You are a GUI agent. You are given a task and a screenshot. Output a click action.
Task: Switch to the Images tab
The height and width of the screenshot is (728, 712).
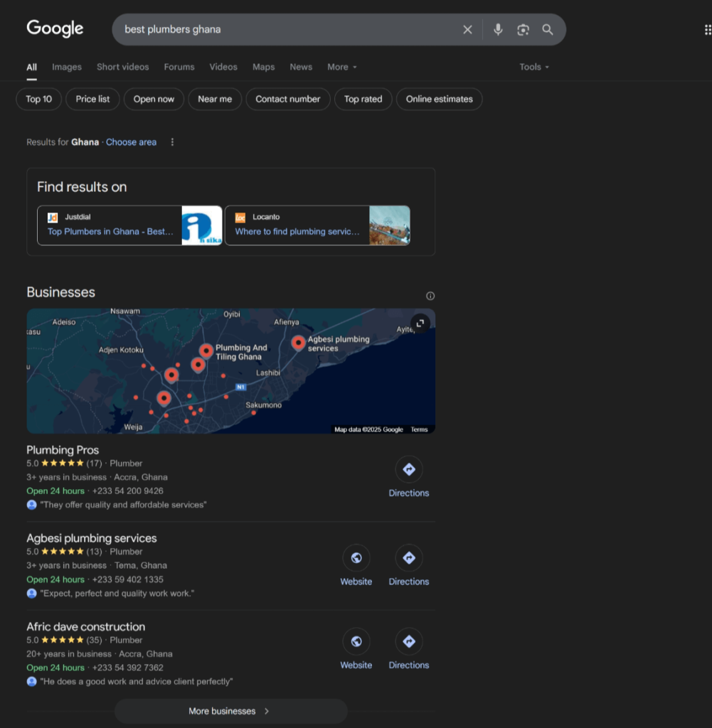(67, 67)
